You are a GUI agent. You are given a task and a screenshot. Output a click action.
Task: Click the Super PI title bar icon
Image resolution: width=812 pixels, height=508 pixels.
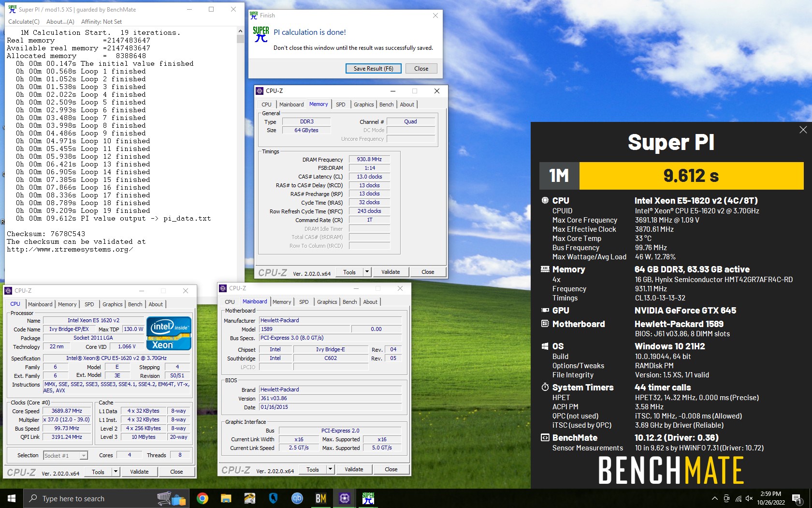click(x=12, y=9)
